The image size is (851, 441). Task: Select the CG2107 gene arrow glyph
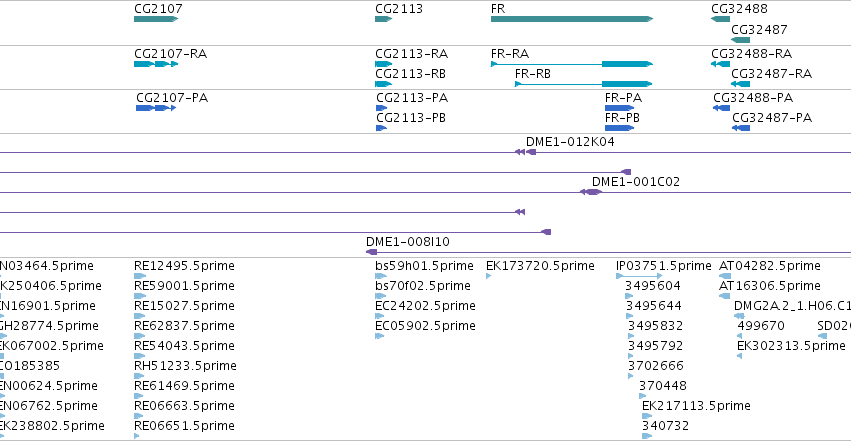[x=156, y=19]
